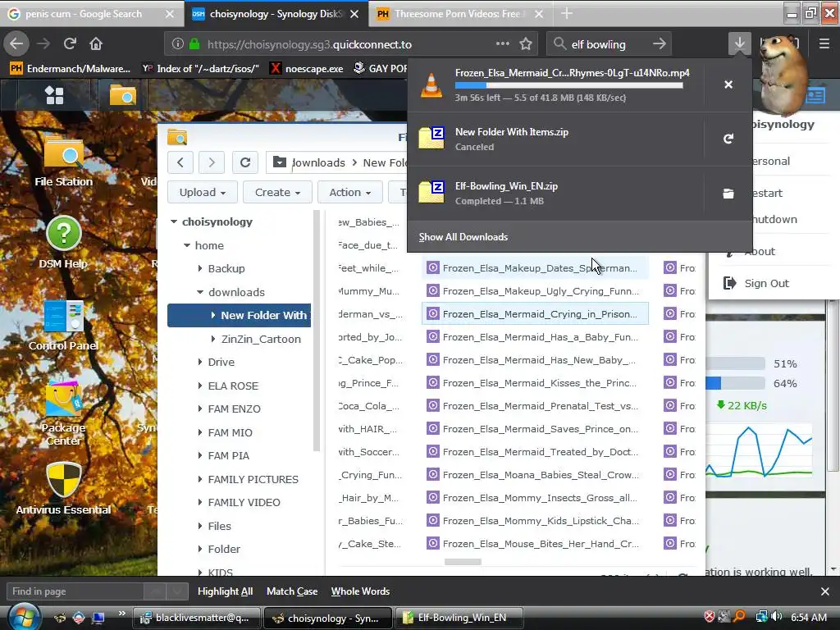Show site information for the connection

177,44
